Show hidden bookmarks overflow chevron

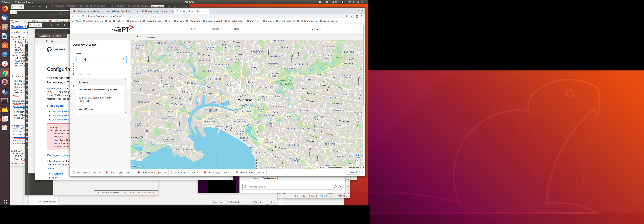pyautogui.click(x=361, y=21)
